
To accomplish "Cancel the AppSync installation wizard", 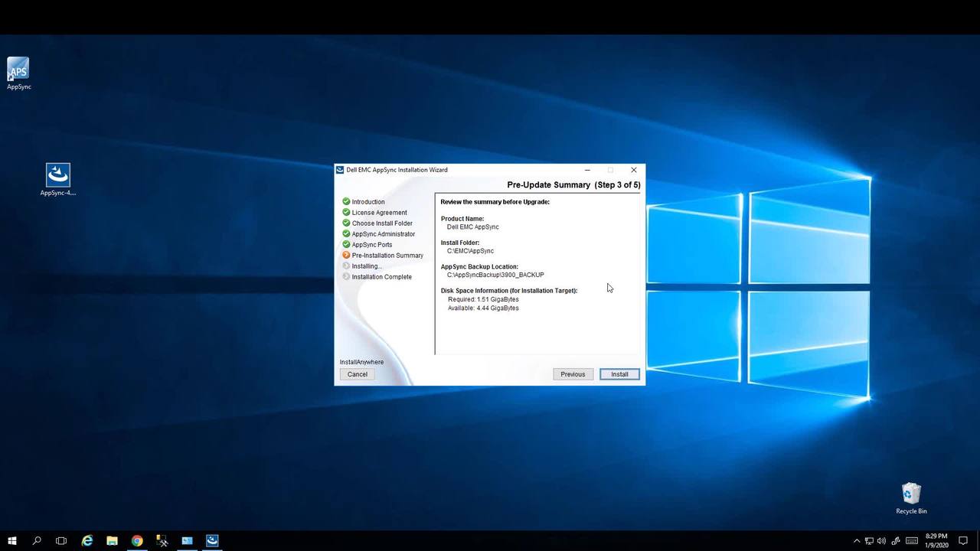I will coord(358,374).
